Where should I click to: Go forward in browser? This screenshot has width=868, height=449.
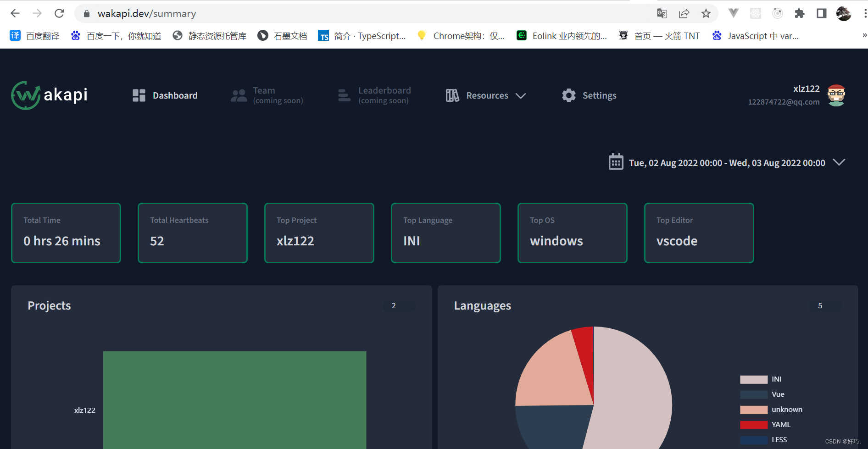37,13
